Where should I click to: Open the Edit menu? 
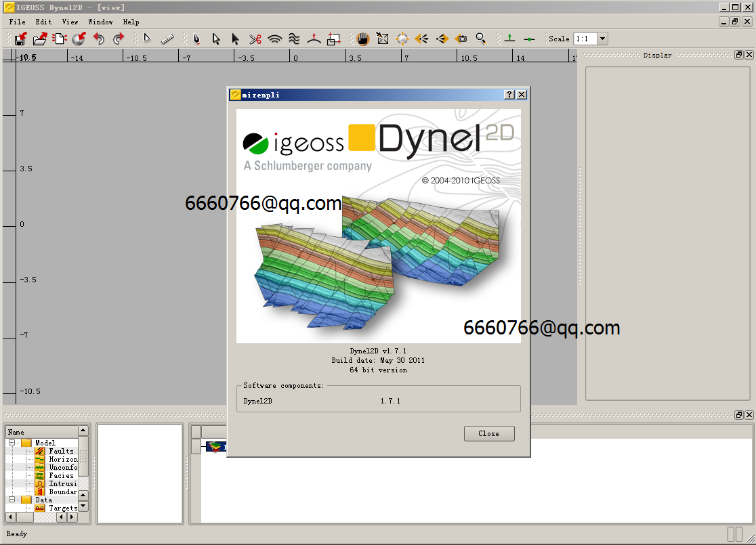pyautogui.click(x=43, y=22)
